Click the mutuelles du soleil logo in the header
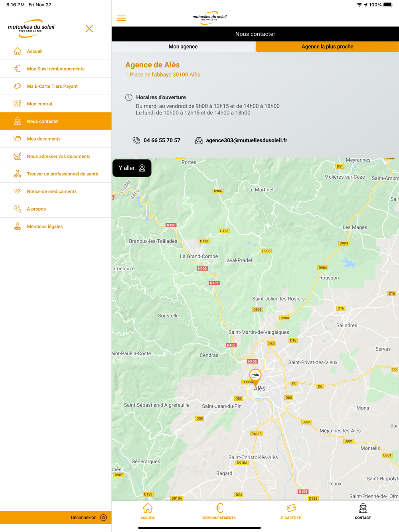 209,18
